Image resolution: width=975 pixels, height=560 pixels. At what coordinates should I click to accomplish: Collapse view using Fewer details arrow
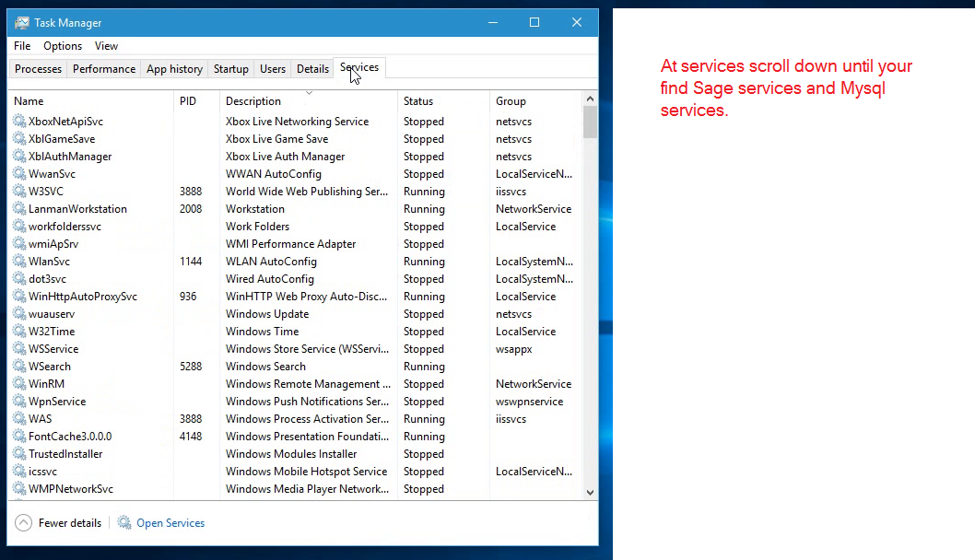click(24, 523)
